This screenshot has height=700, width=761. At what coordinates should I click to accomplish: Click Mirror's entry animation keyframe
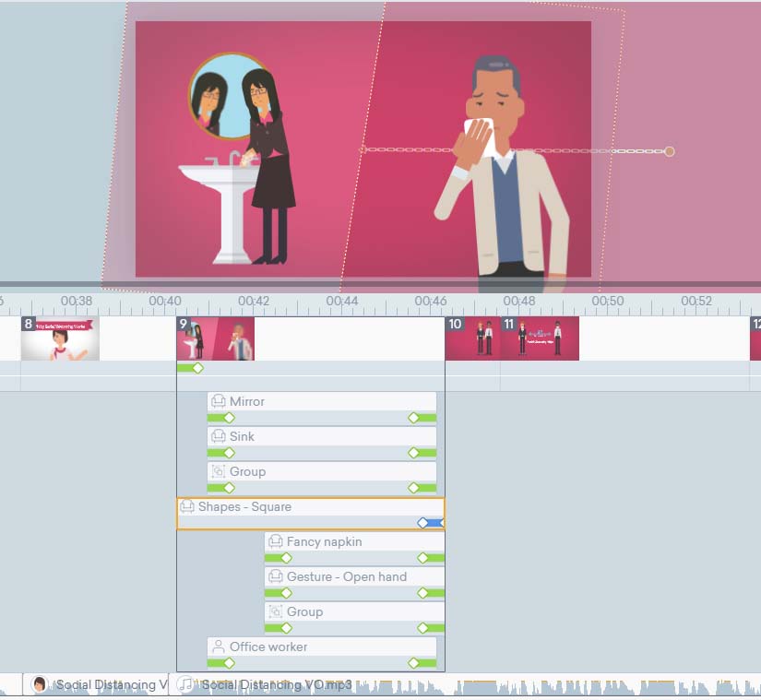click(x=229, y=418)
